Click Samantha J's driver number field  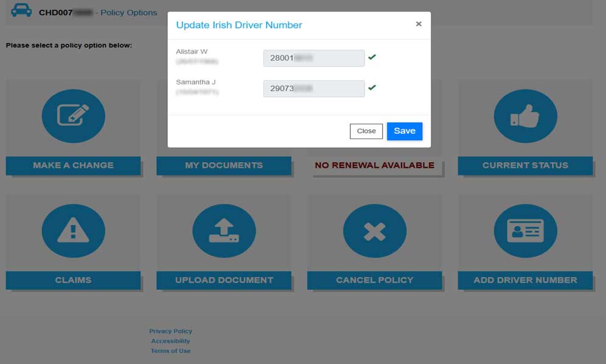(x=313, y=88)
